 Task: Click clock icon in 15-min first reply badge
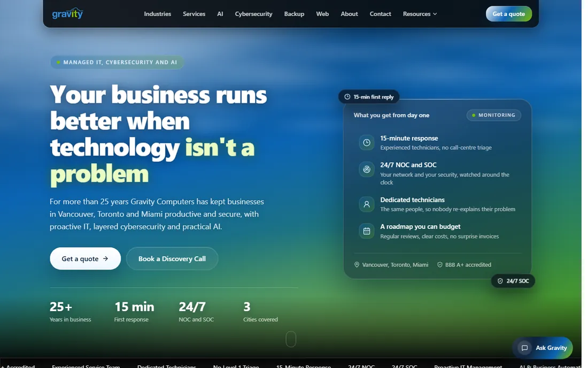coord(347,97)
